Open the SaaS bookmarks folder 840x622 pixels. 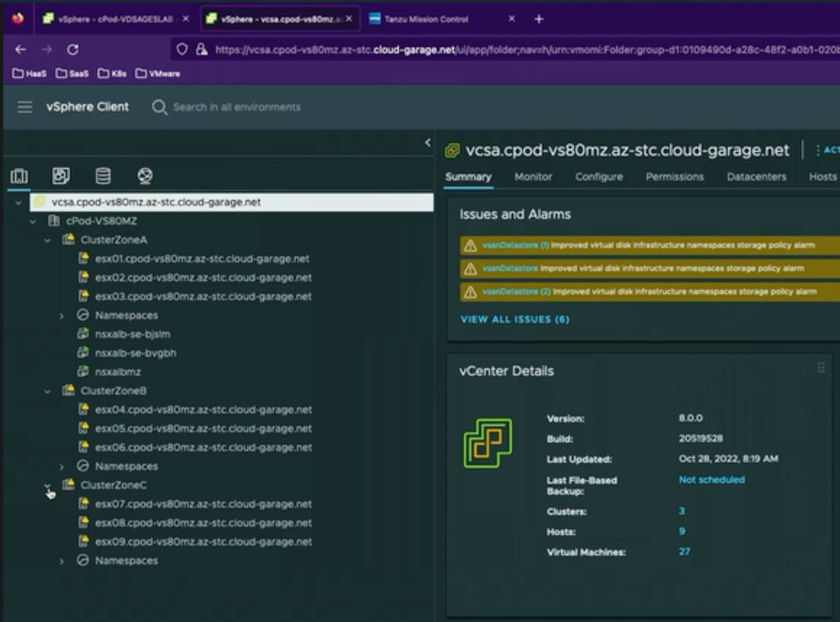tap(72, 73)
